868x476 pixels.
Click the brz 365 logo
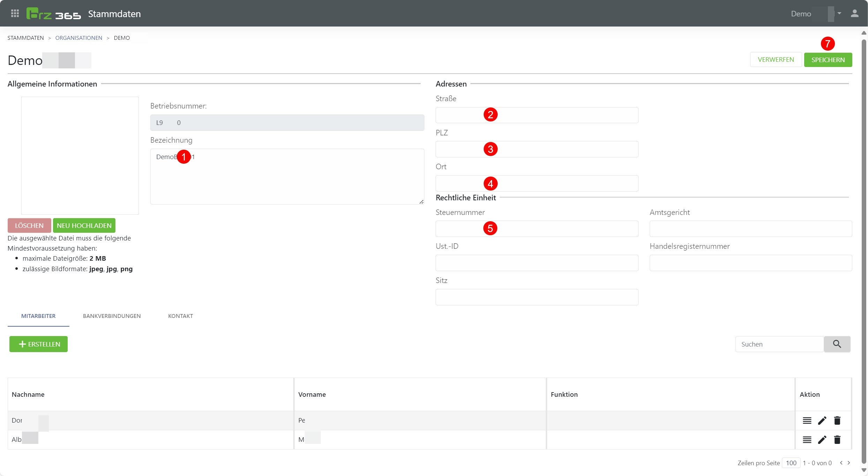click(54, 14)
